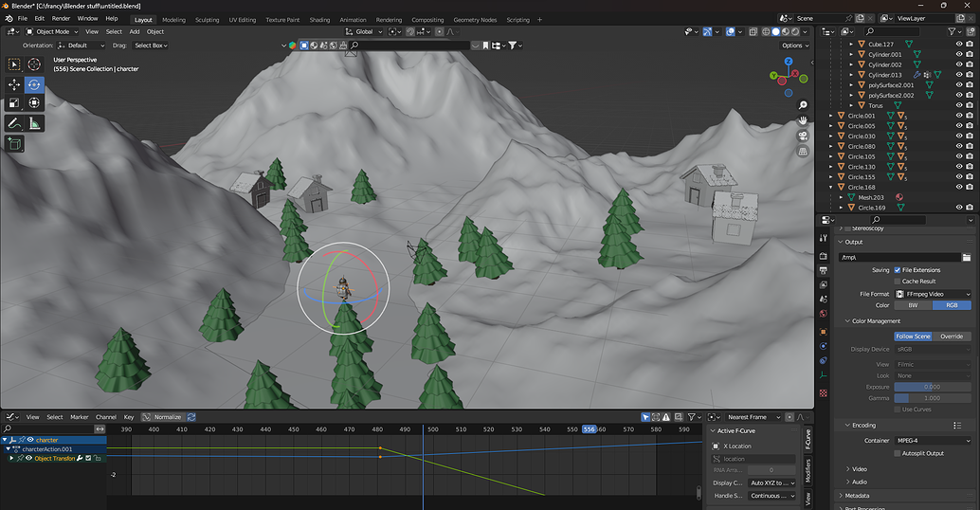Toggle proportional editing in viewport header

pos(440,32)
